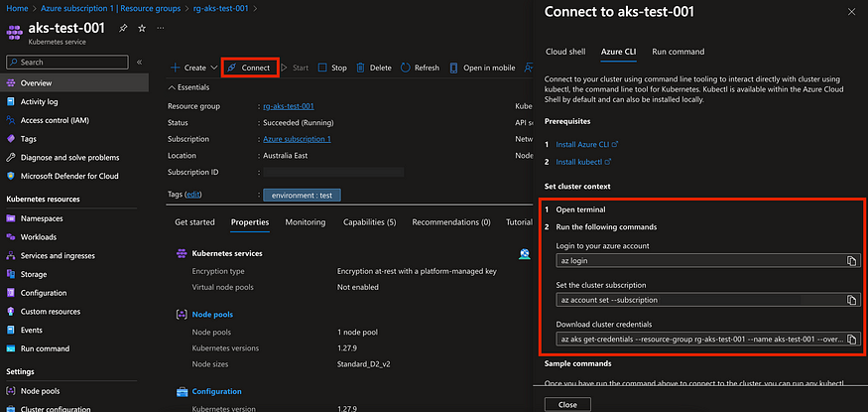The image size is (868, 412).
Task: Open Azure subscription 1 | Resource groups breadcrumb
Action: [x=111, y=9]
